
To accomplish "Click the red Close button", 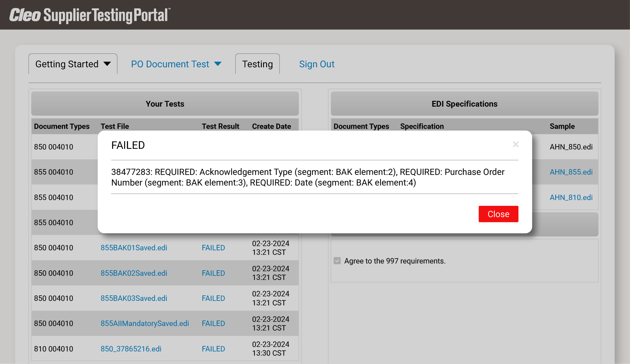I will point(498,214).
